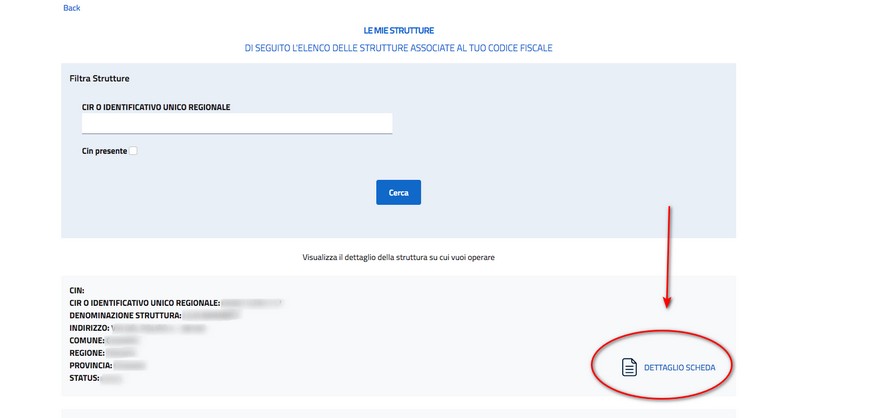
Task: Select the INDIRIZZO row in the card
Action: [90, 328]
